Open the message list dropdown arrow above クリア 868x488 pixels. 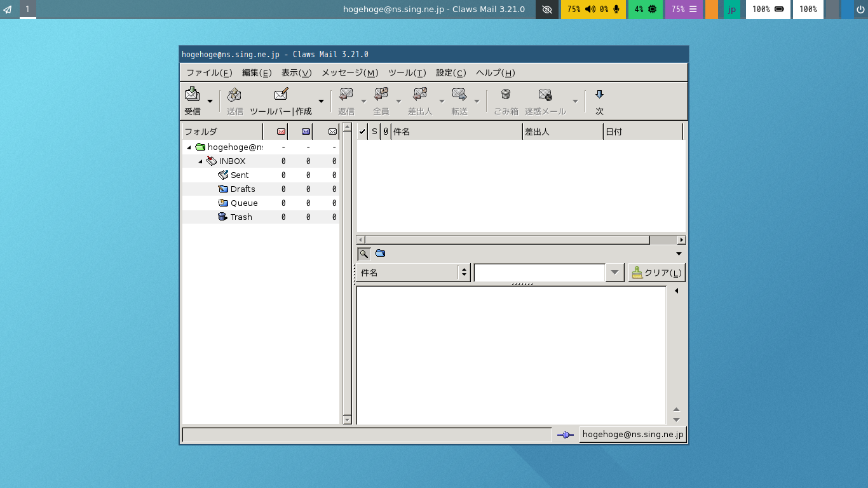point(679,254)
